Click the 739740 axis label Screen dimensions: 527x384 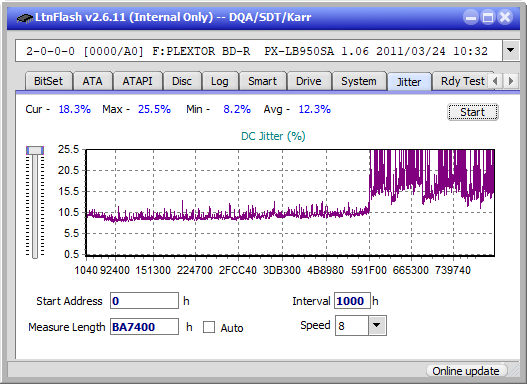click(x=453, y=270)
